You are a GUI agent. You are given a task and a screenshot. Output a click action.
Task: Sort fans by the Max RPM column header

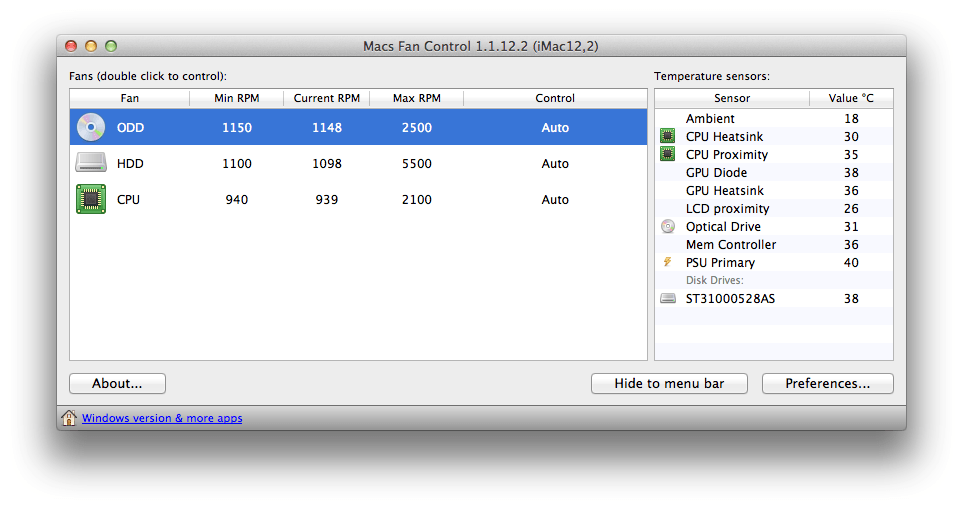pos(416,98)
